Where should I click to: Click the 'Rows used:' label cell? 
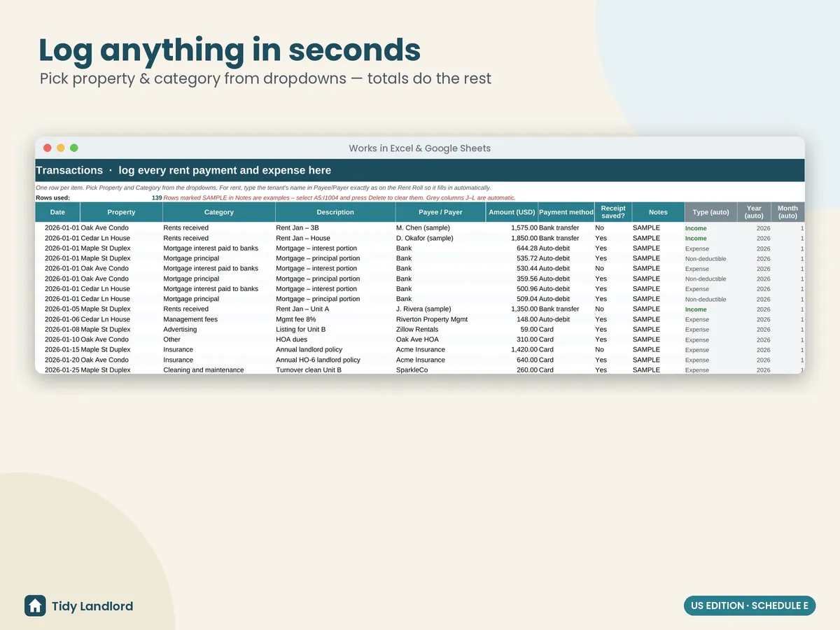[x=52, y=198]
